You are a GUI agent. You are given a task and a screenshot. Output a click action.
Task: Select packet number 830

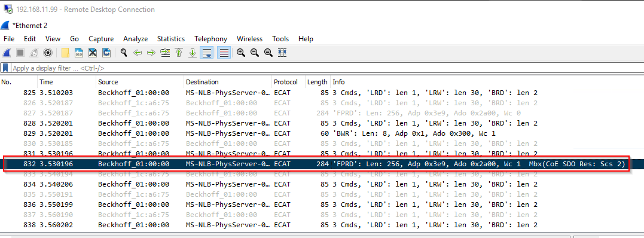point(322,144)
